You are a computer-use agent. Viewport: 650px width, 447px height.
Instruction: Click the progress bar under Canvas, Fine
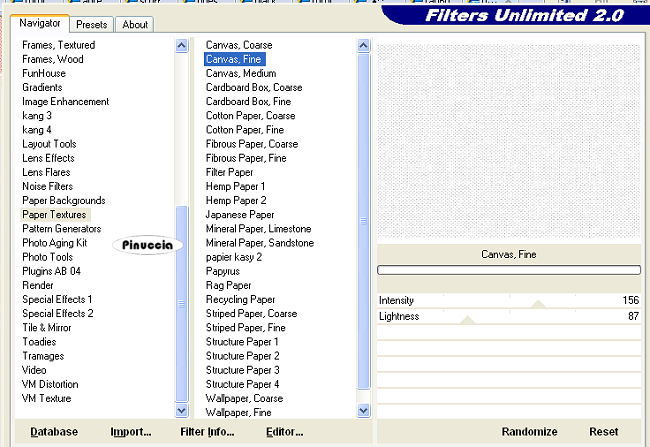509,270
